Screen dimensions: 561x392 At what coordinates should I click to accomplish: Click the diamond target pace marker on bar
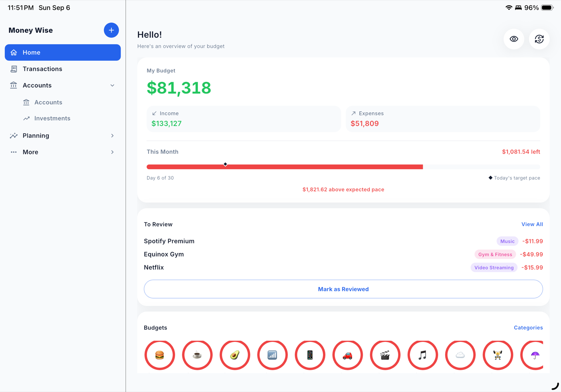(x=225, y=164)
